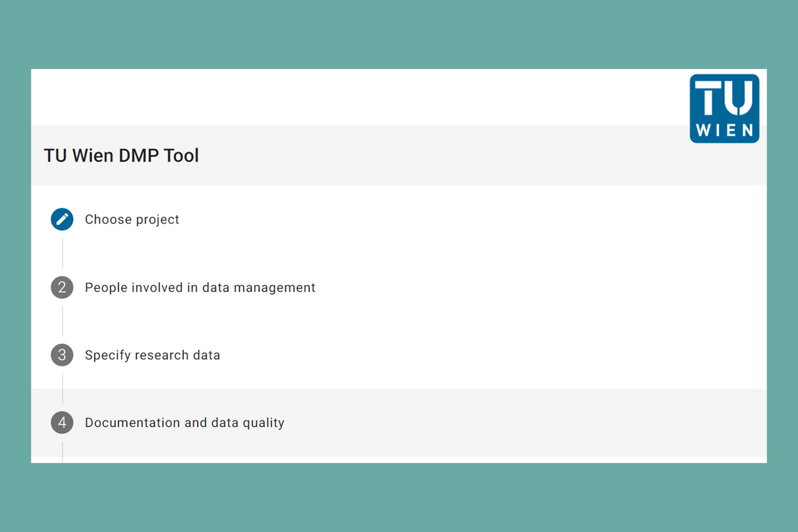Click the TU Wien logo
798x532 pixels.
[724, 108]
